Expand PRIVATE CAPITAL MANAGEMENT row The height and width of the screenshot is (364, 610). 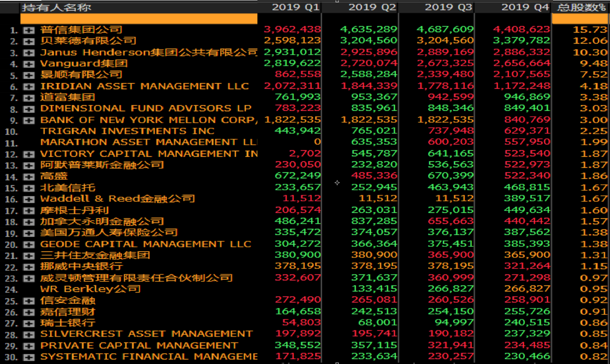tap(29, 346)
